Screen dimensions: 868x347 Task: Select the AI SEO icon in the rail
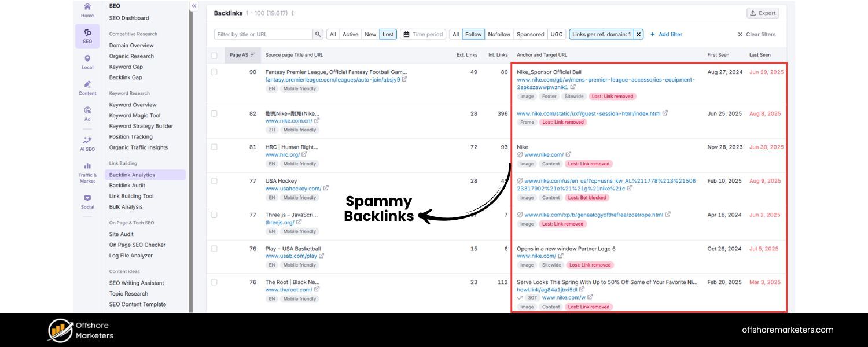(87, 139)
